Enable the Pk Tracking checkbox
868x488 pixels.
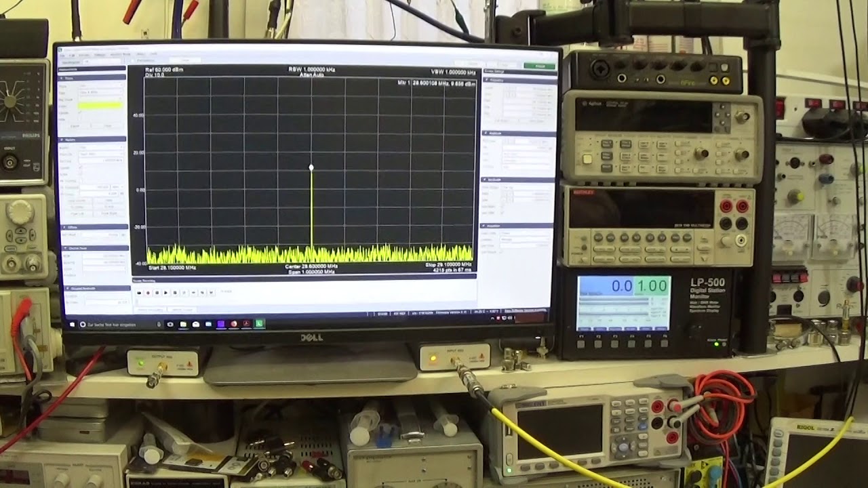pyautogui.click(x=80, y=181)
